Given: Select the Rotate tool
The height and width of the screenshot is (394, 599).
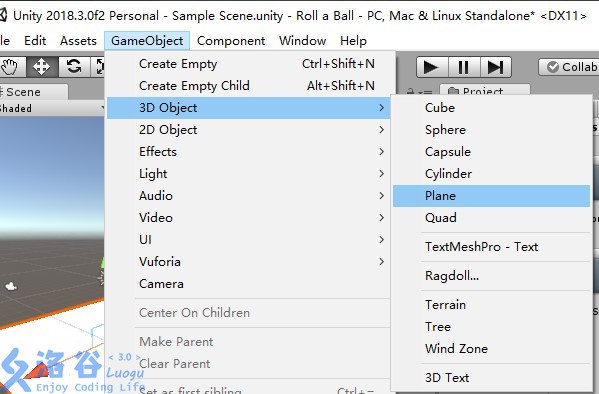Looking at the screenshot, I should (74, 67).
